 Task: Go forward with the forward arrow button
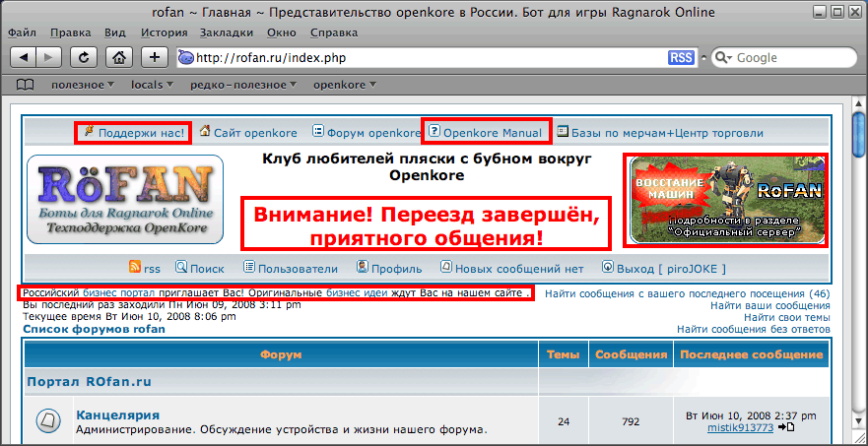pos(48,57)
